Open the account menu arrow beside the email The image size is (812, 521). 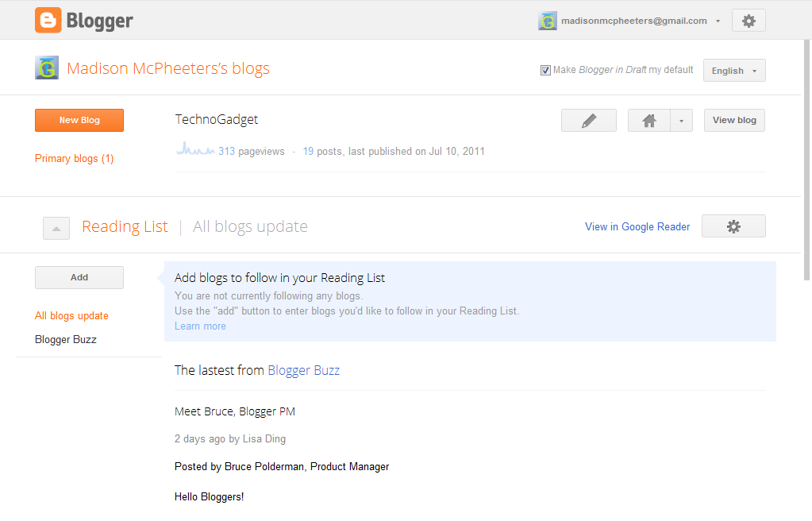click(x=718, y=21)
